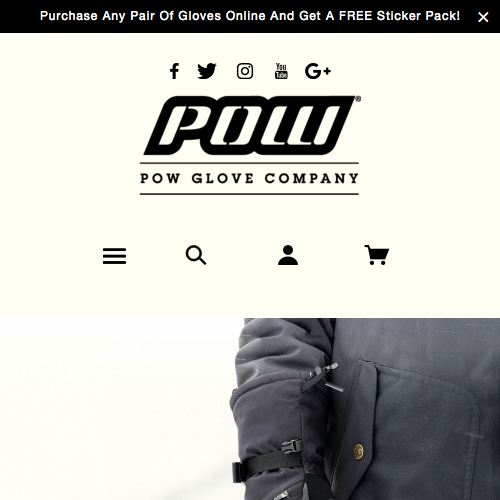Click the glove wrist strap buckle
This screenshot has height=500, width=500.
292,446
